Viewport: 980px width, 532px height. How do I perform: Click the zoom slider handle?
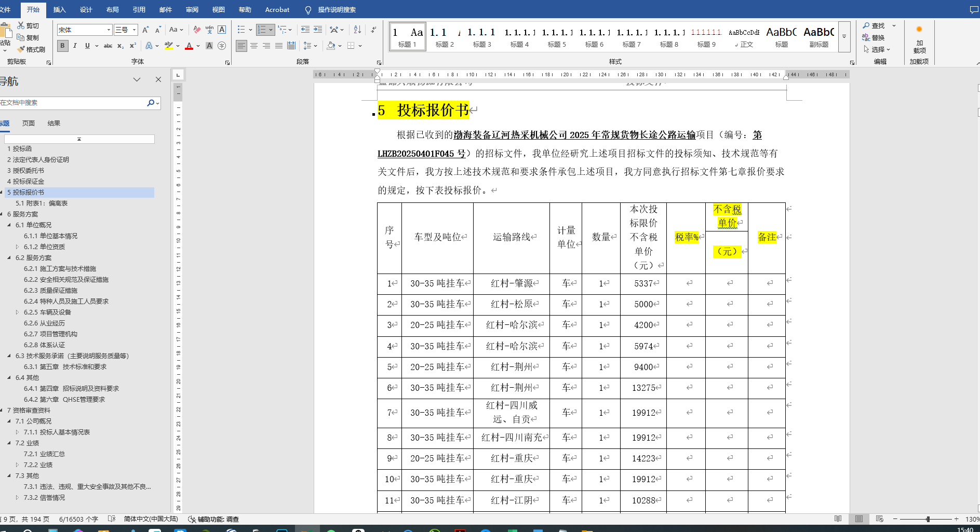click(x=928, y=519)
